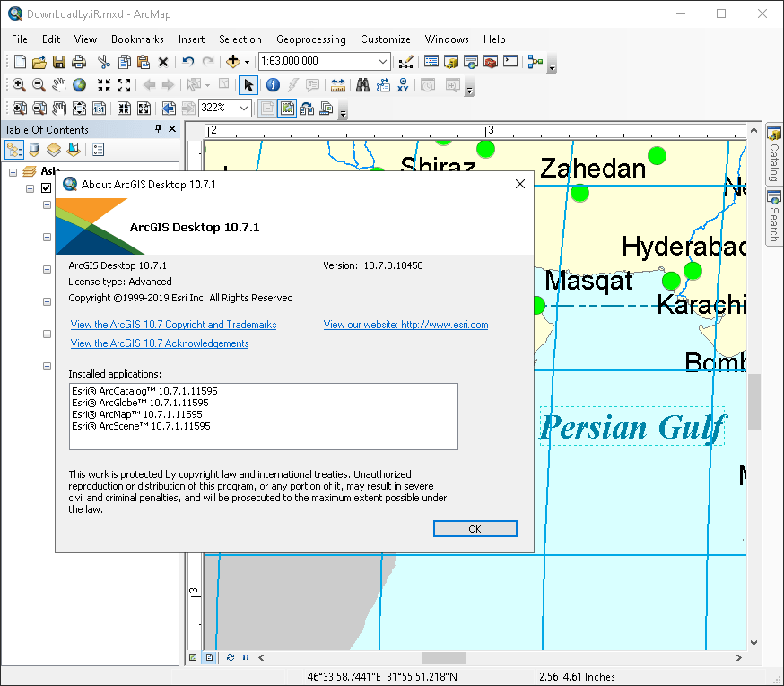The height and width of the screenshot is (686, 784).
Task: Toggle the layer checkbox under Asia
Action: point(47,188)
